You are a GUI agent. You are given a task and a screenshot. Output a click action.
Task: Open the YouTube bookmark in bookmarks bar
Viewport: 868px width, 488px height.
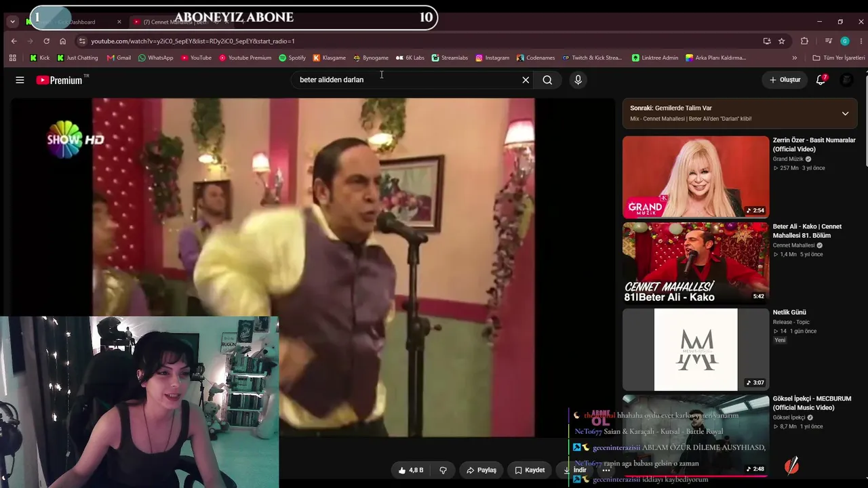(x=196, y=58)
